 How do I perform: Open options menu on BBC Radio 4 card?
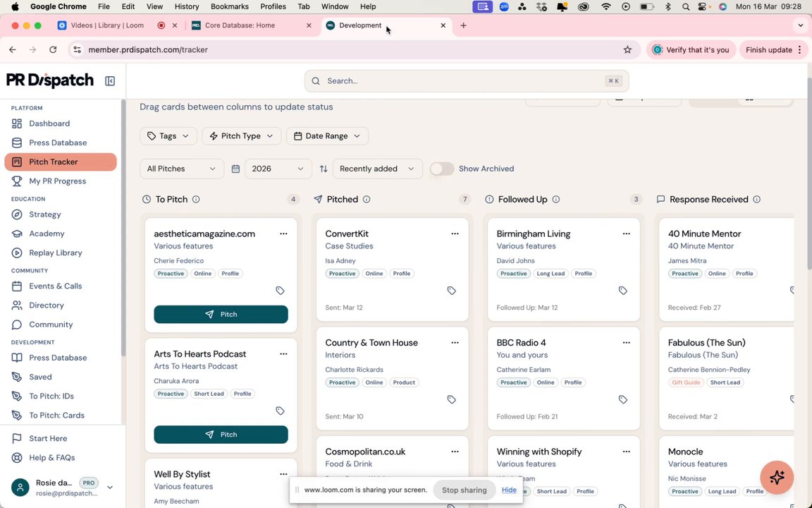click(x=627, y=343)
